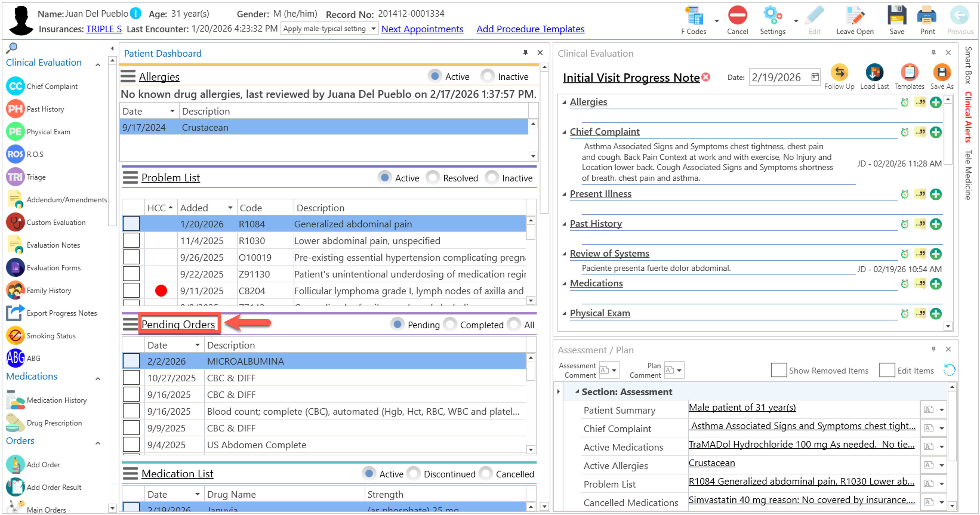Open the Smoking Status sidebar item
980x515 pixels.
click(x=51, y=336)
